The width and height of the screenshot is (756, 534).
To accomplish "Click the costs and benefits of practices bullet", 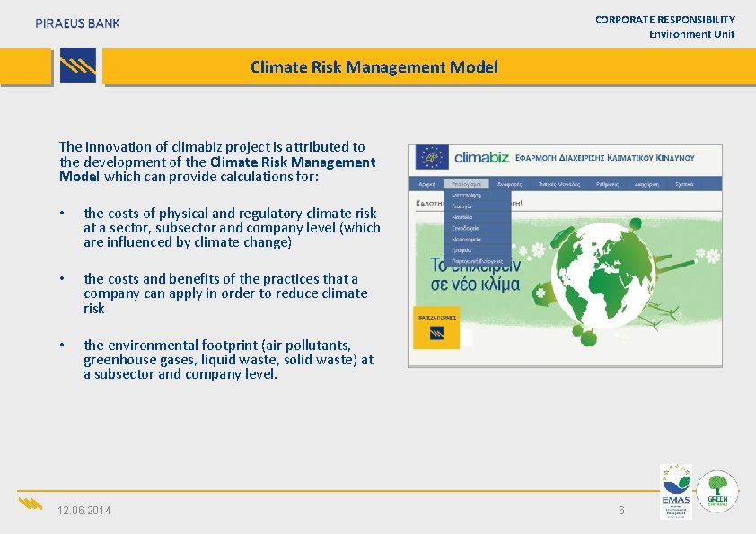I will (x=225, y=293).
